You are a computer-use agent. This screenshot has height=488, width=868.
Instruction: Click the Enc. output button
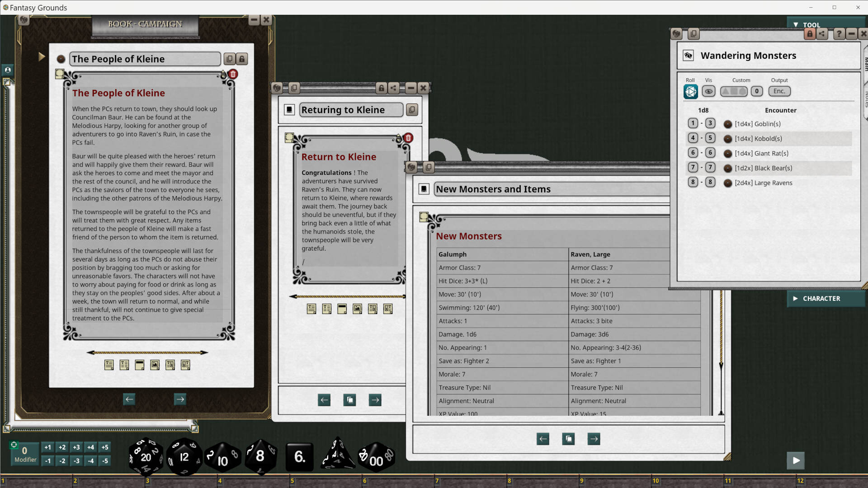pyautogui.click(x=779, y=91)
